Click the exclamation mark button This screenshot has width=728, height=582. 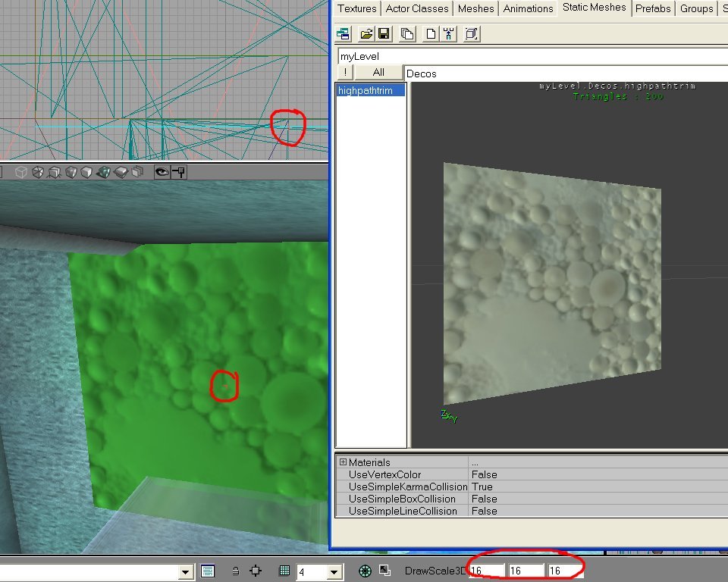[x=344, y=73]
